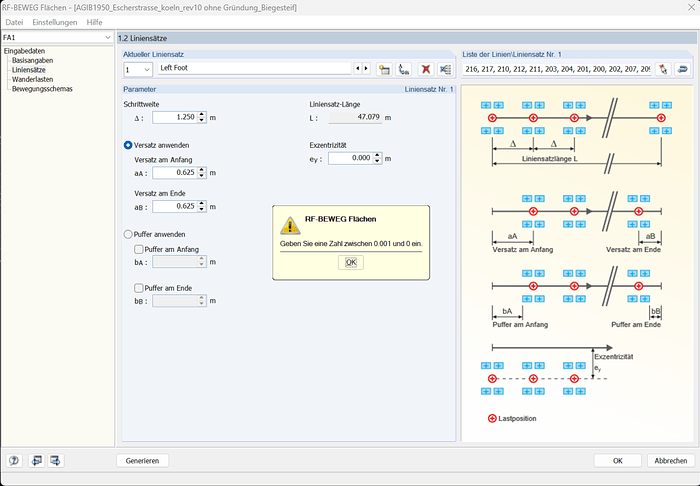Viewport: 700px width, 486px height.
Task: Click OK in the RF-BEWEG message box
Action: [350, 262]
